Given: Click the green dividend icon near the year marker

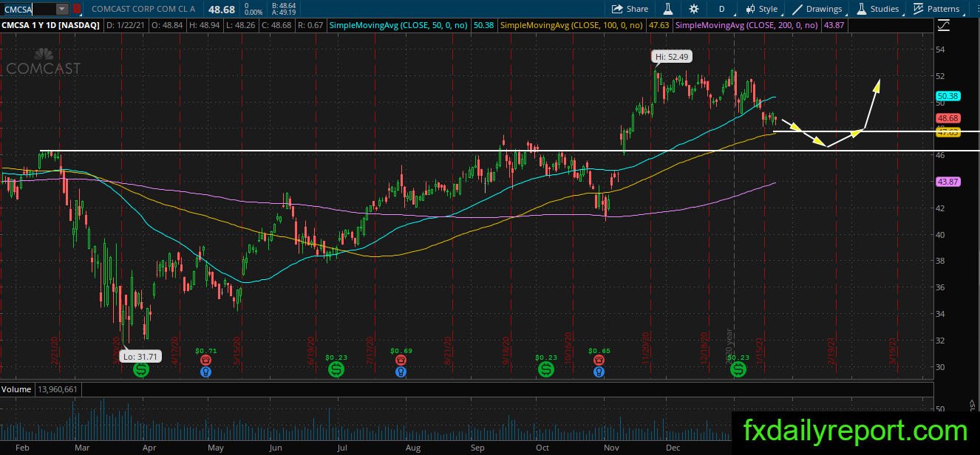Looking at the screenshot, I should (x=738, y=370).
